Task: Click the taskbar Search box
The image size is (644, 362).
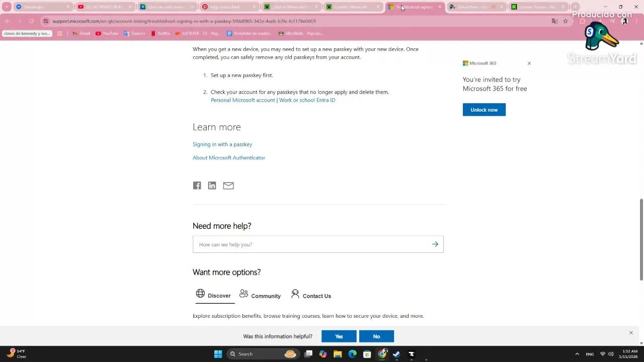Action: coord(262,354)
